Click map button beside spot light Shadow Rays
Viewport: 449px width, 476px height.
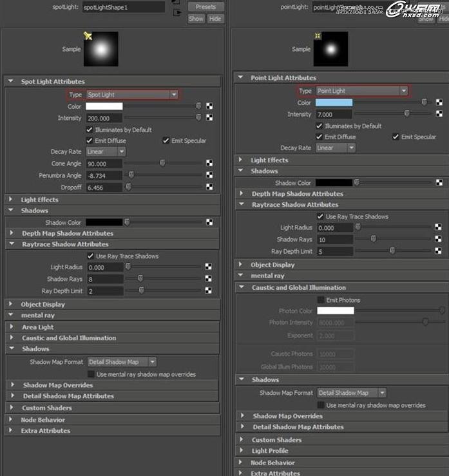[208, 279]
